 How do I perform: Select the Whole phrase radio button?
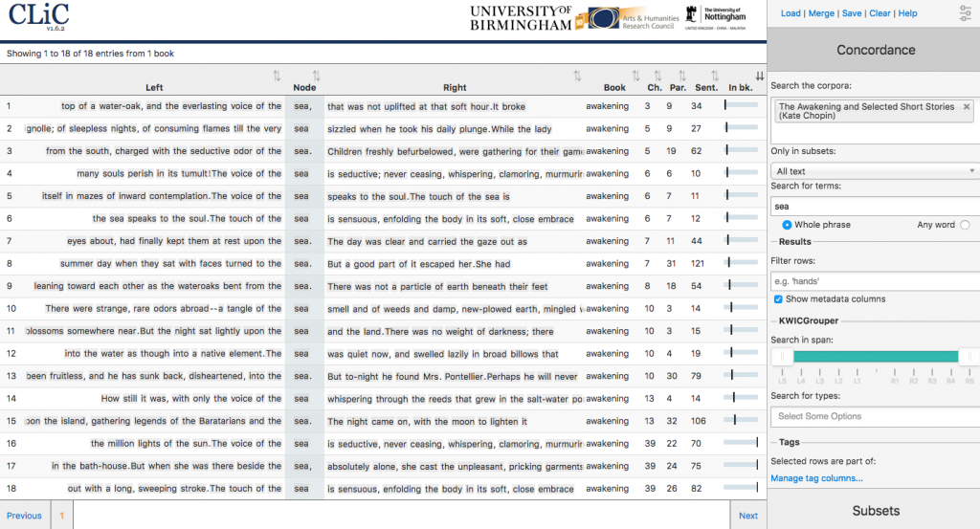pos(788,225)
